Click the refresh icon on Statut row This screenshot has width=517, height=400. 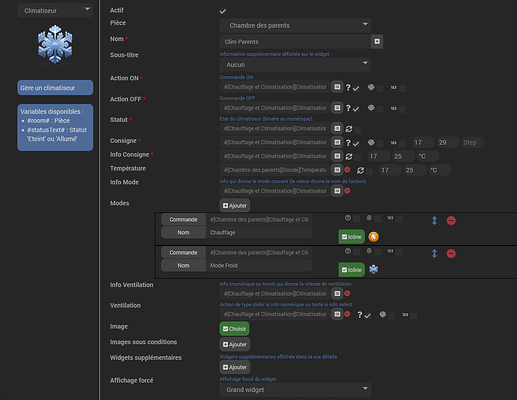click(x=349, y=129)
